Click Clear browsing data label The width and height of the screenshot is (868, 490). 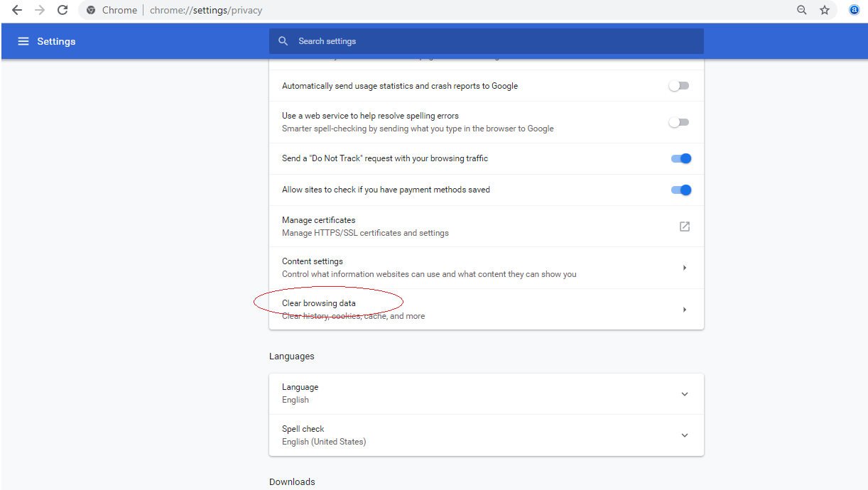coord(319,303)
